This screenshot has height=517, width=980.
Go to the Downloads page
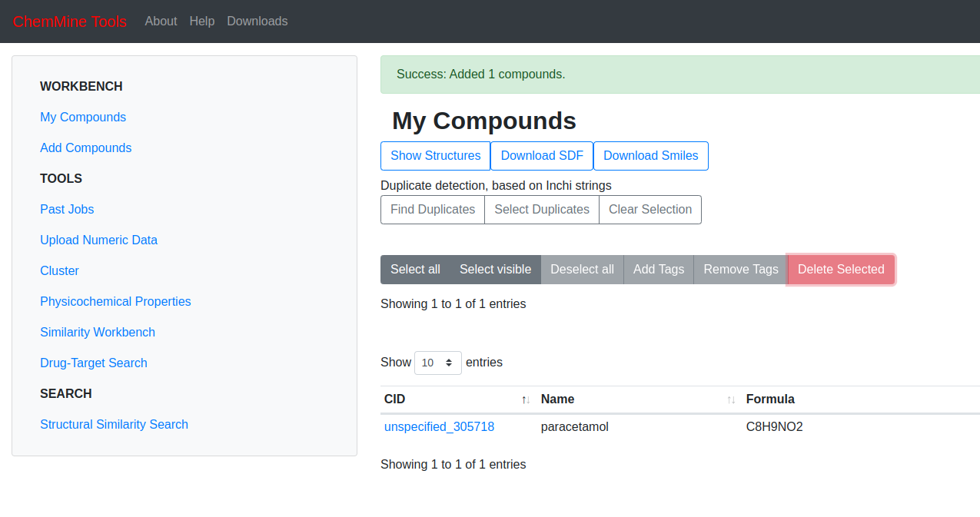257,22
